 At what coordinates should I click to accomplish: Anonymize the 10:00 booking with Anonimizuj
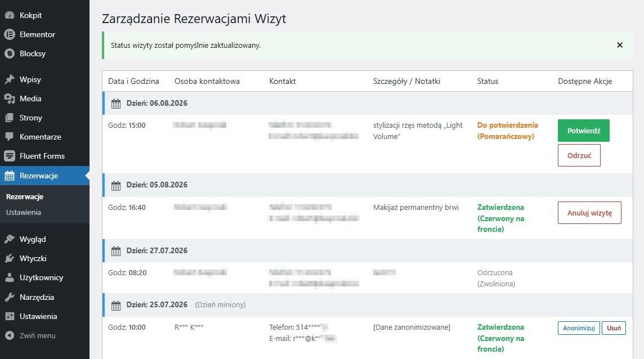(x=579, y=328)
